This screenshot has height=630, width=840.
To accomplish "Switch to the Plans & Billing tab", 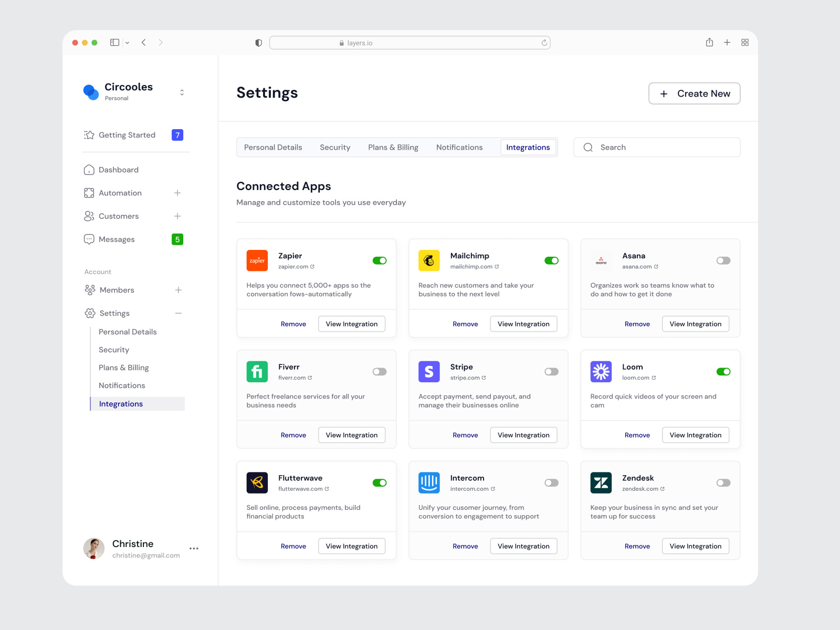I will (x=393, y=148).
